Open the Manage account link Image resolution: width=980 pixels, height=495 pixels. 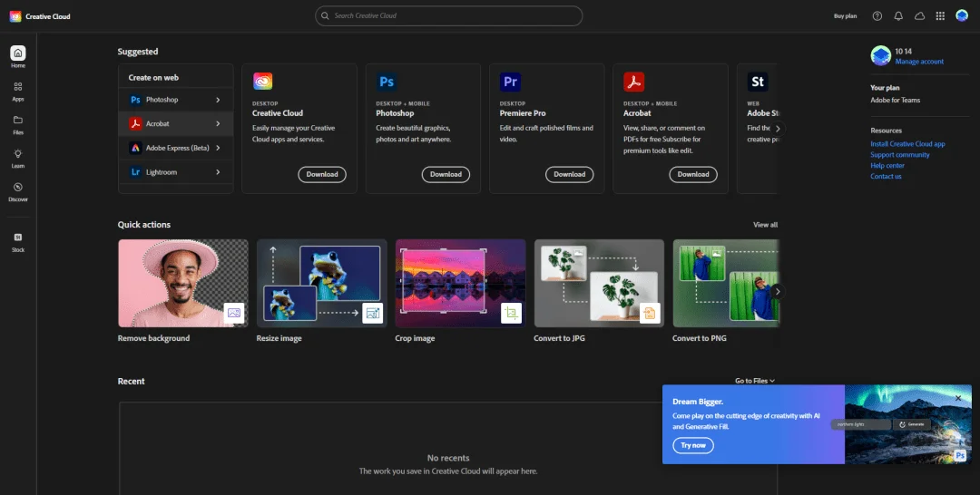coord(919,62)
